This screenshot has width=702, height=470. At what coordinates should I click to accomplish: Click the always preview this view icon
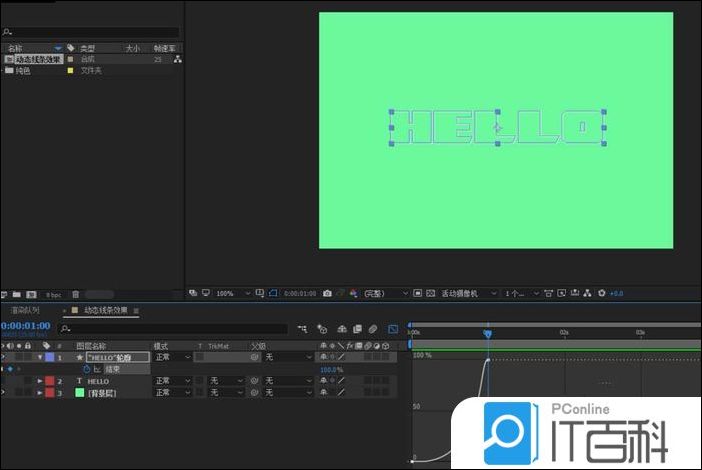[193, 293]
